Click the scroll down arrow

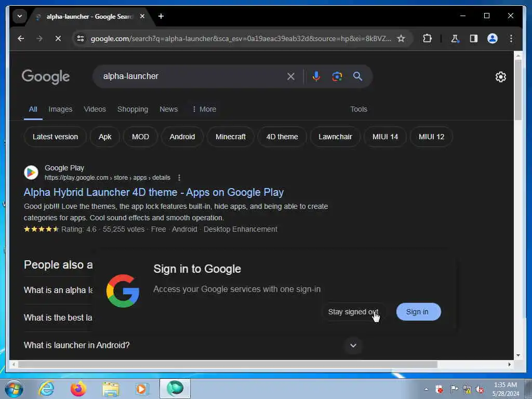518,355
